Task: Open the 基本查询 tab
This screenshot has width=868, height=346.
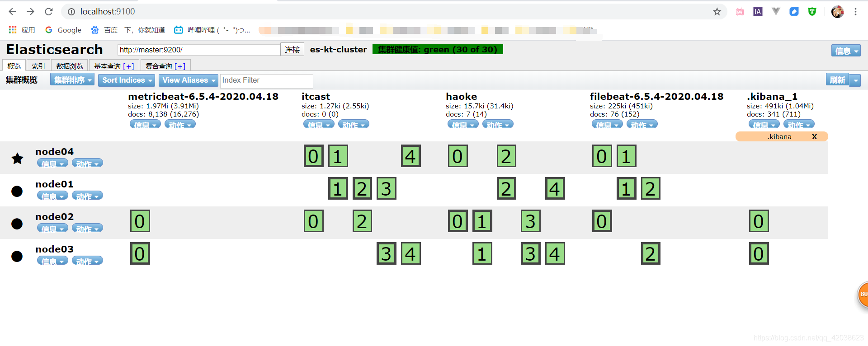Action: [x=114, y=66]
